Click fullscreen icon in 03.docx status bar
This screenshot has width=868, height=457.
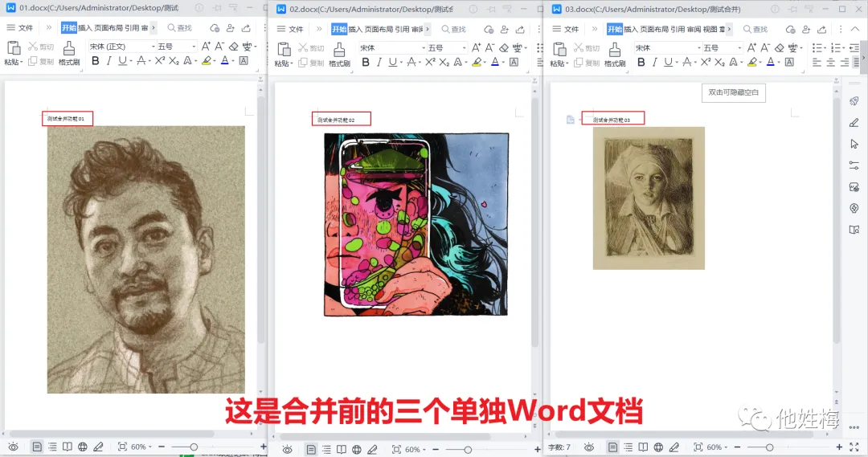pyautogui.click(x=854, y=447)
